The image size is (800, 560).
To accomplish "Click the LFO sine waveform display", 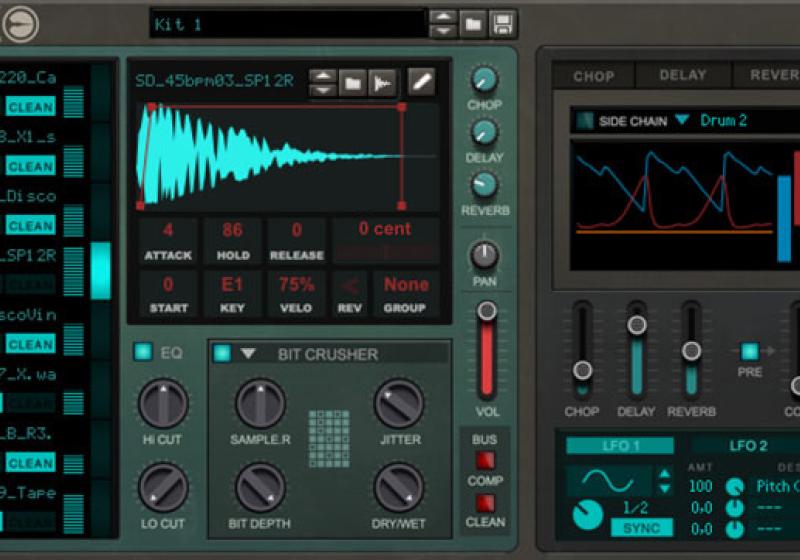I will [608, 480].
